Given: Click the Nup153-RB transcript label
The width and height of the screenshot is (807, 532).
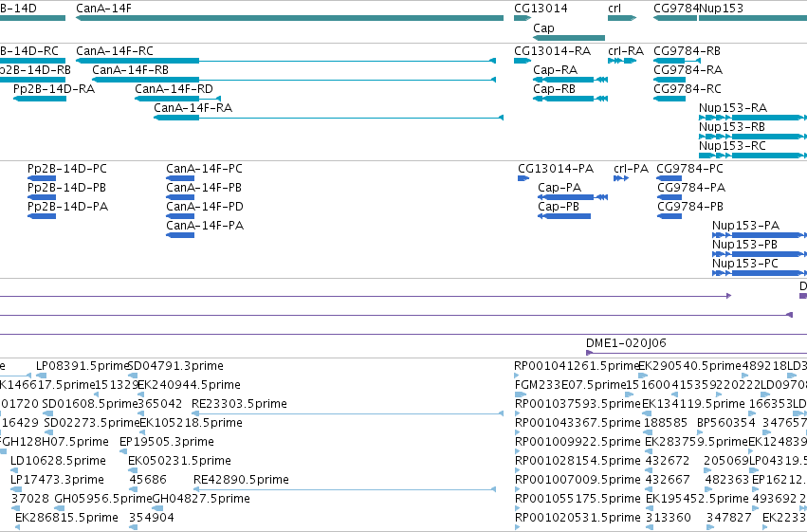Looking at the screenshot, I should point(732,127).
